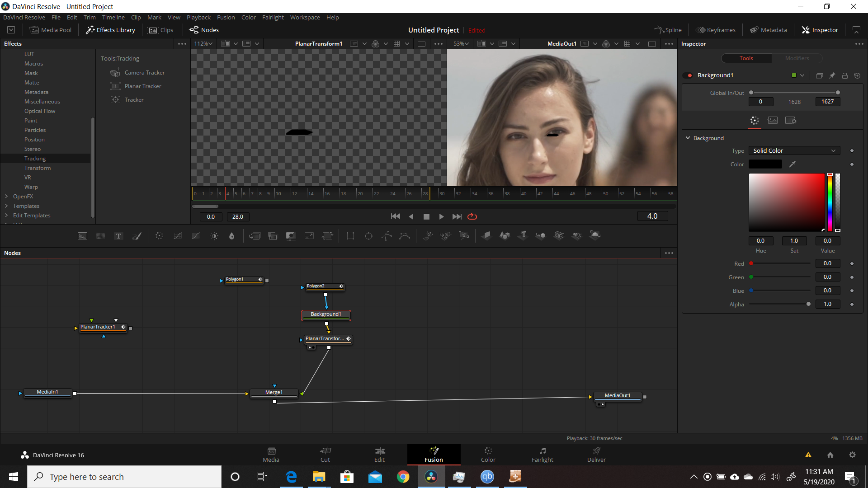Click the vertical hue strip

(830, 202)
